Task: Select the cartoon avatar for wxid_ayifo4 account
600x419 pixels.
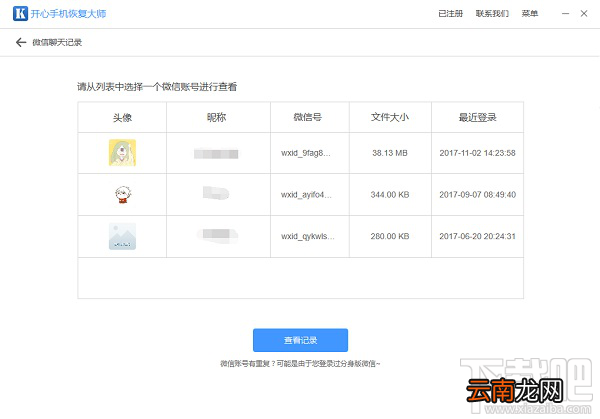Action: point(123,194)
